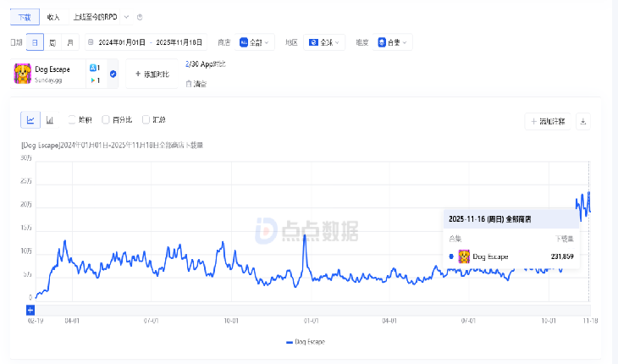Click the help icon beside 上线至今的RPD
This screenshot has width=618, height=364.
tap(140, 17)
